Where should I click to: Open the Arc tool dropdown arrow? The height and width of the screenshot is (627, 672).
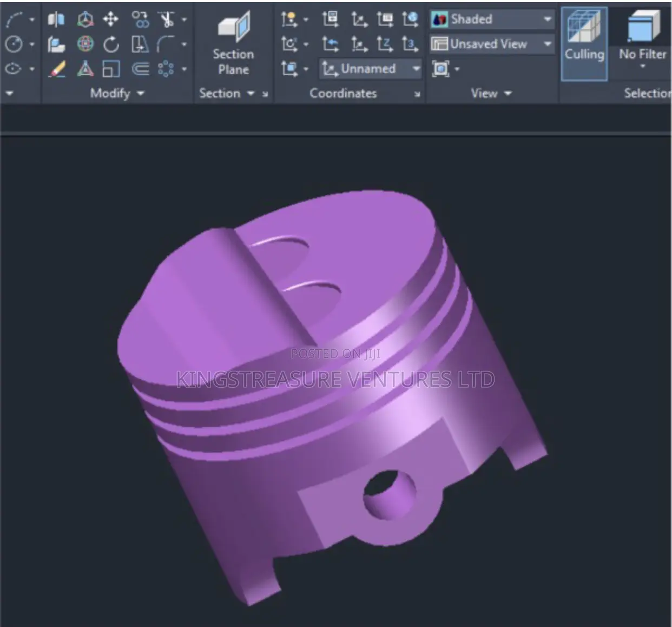(32, 20)
